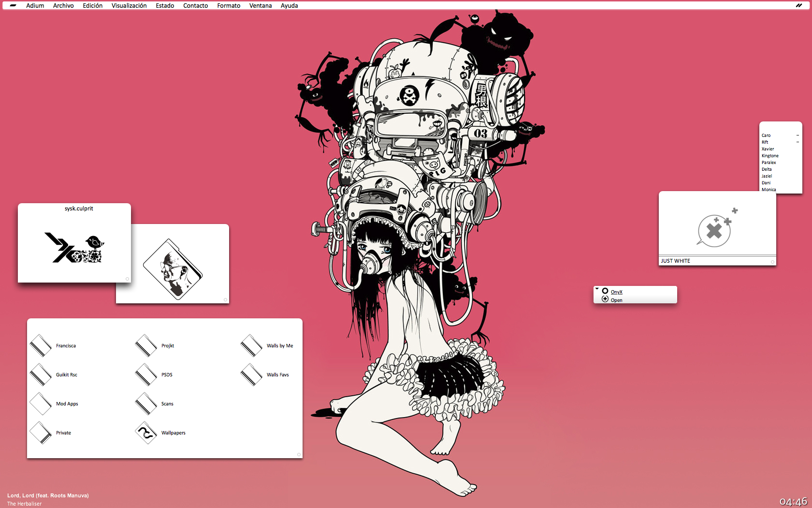Viewport: 812px width, 508px height.
Task: Collapse the OnyX disclosure triangle
Action: coord(597,289)
